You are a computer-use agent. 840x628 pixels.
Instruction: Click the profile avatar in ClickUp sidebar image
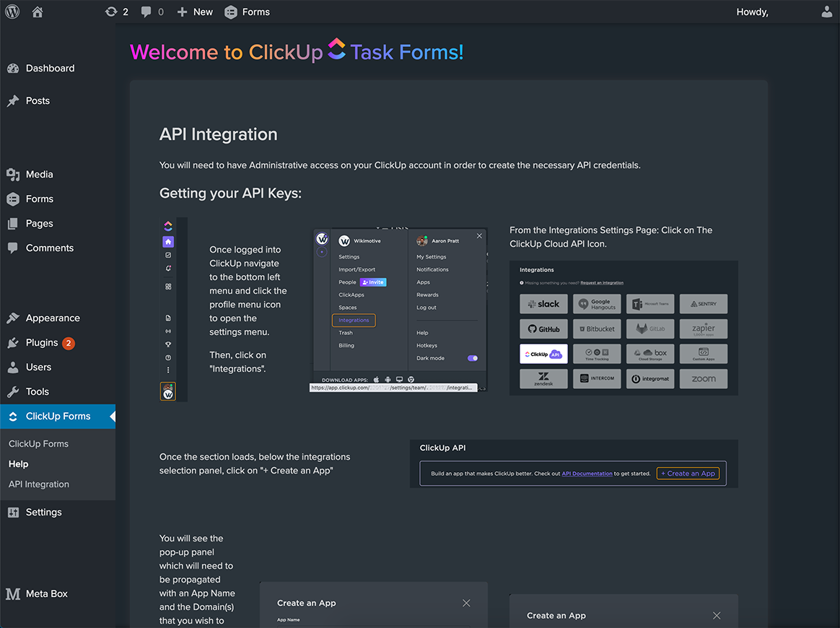(x=167, y=391)
